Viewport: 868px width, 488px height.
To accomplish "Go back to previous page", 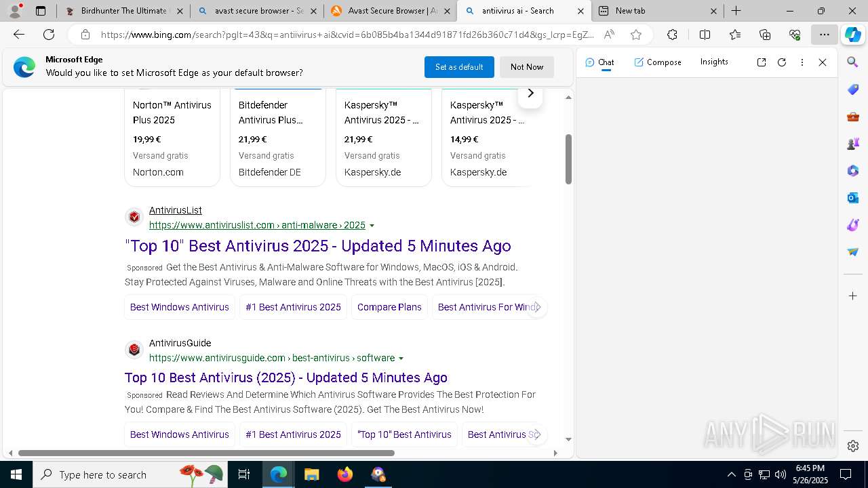I will pos(19,35).
